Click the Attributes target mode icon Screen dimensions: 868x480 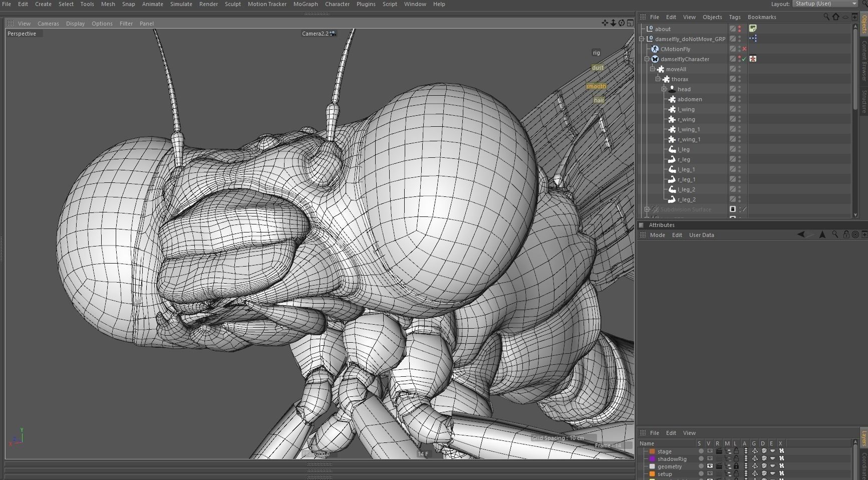pyautogui.click(x=855, y=234)
